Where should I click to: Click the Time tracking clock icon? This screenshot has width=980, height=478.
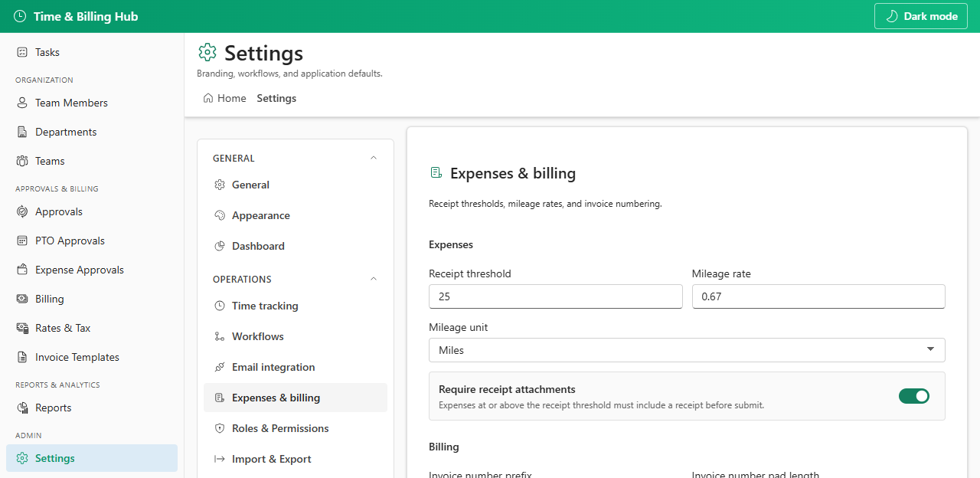point(220,306)
